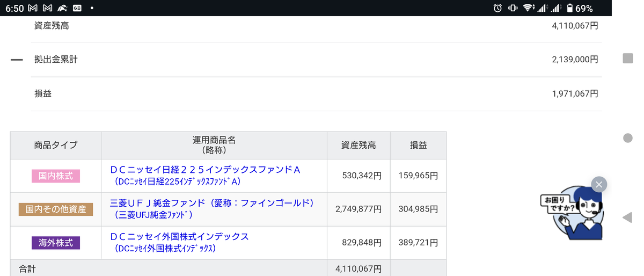Tap the Wi-Fi status icon

[x=528, y=8]
